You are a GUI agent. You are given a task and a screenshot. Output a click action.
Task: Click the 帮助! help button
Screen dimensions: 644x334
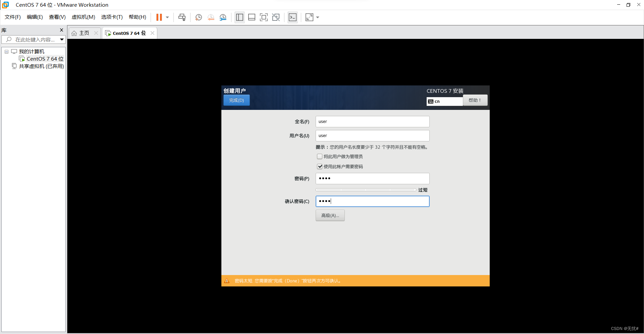click(475, 100)
